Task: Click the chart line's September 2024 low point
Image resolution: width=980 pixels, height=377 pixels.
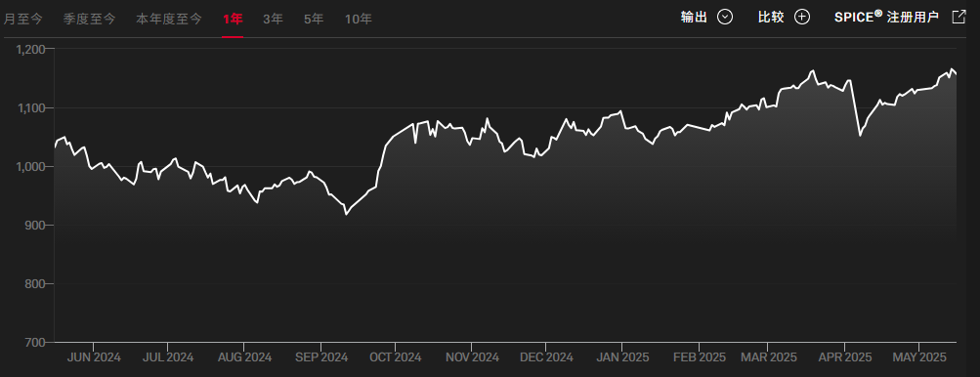Action: tap(346, 215)
